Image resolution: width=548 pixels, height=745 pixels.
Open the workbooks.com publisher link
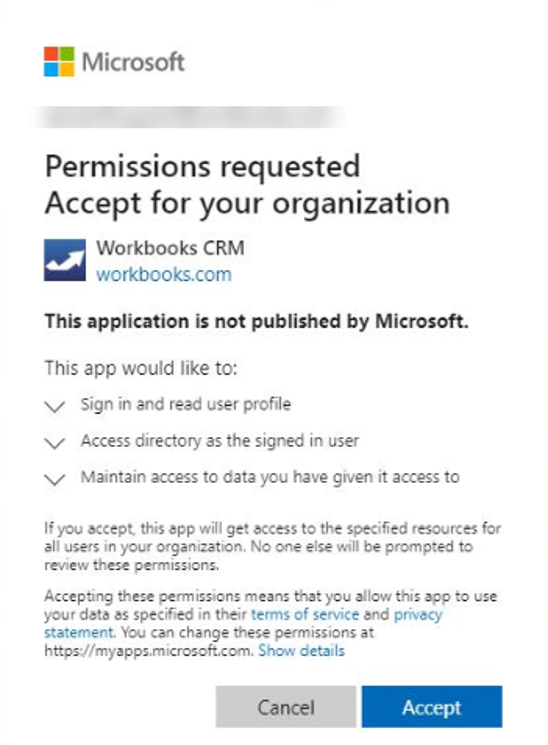click(x=164, y=275)
